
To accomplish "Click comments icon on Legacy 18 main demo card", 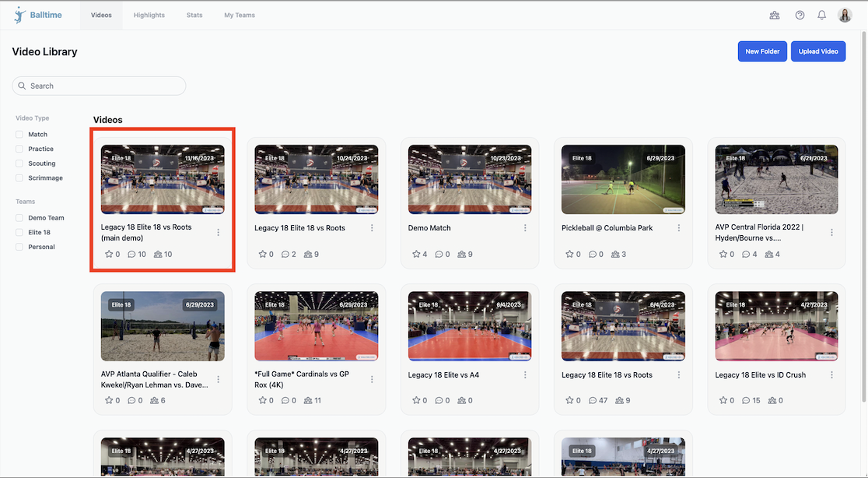I will point(131,255).
